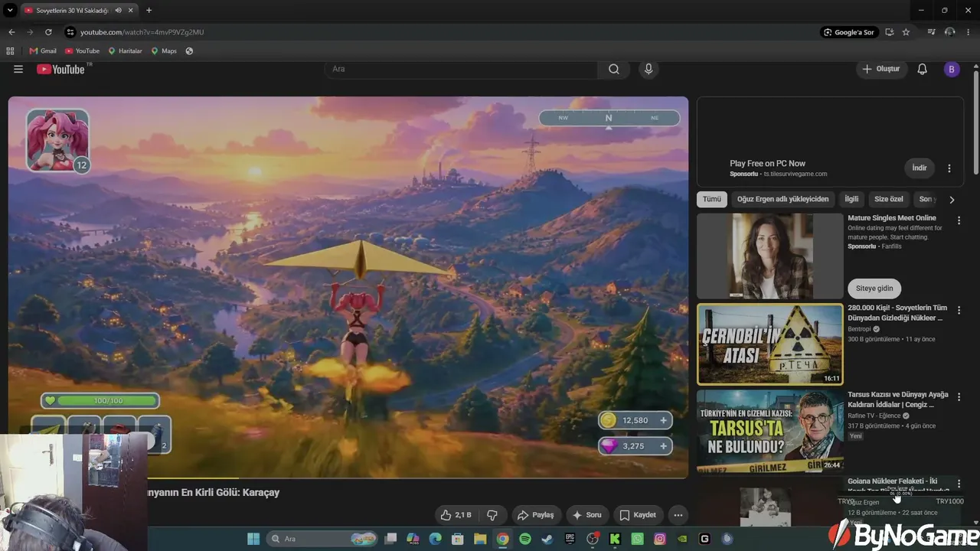Click the Mature Singles ad image
Viewport: 980px width, 551px height.
click(769, 256)
